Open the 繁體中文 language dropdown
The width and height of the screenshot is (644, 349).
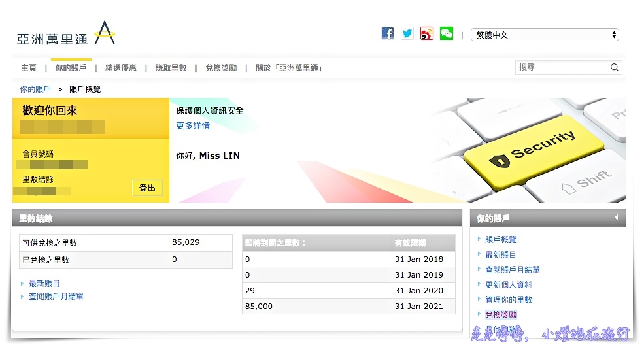click(545, 35)
